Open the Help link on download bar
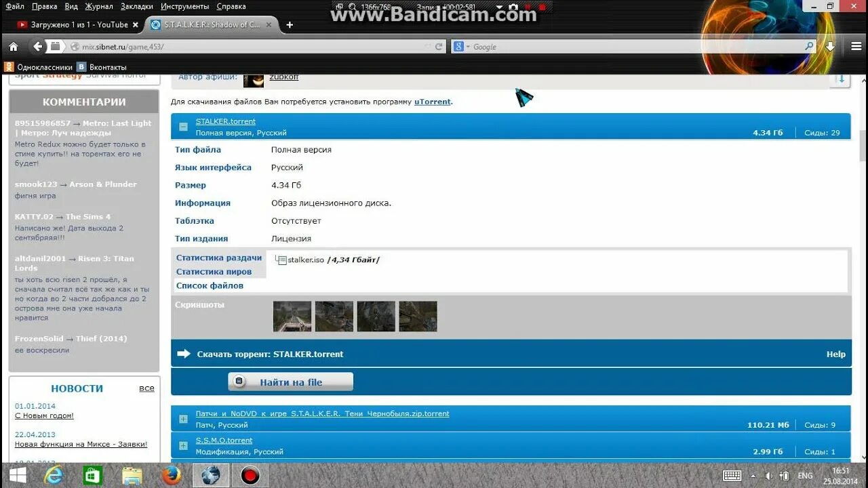The width and height of the screenshot is (868, 488). (836, 354)
